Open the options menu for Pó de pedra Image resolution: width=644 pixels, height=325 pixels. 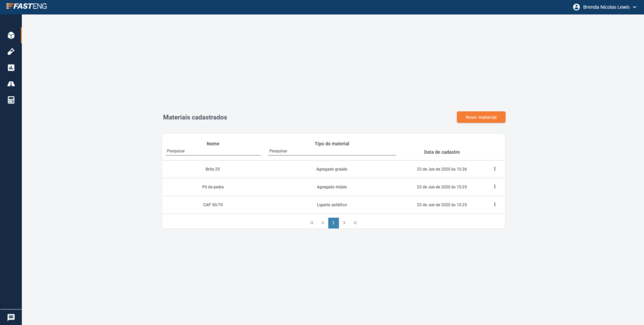coord(495,186)
